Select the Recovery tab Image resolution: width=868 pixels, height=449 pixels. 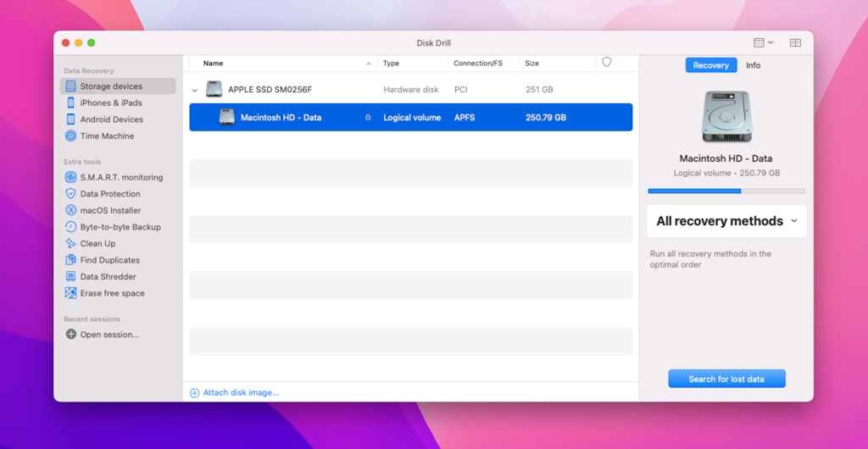710,65
